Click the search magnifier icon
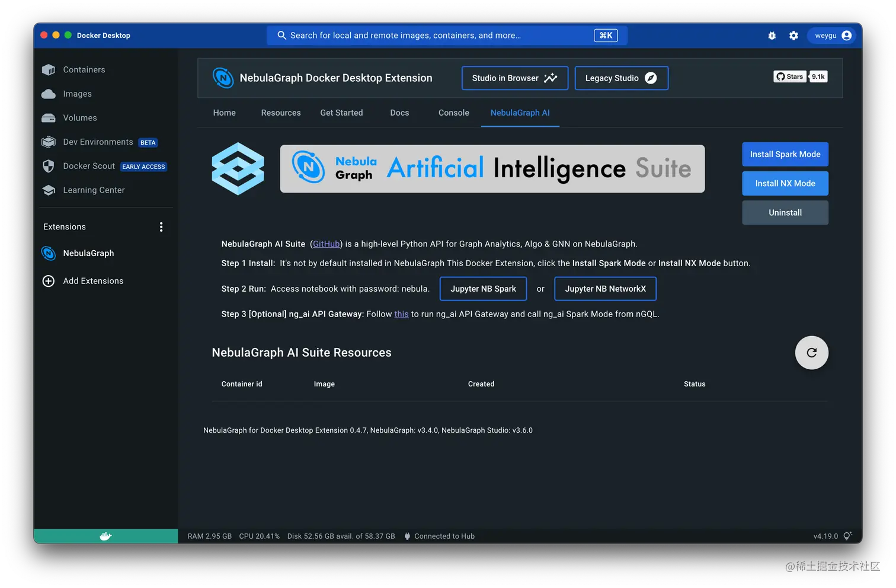 (282, 36)
